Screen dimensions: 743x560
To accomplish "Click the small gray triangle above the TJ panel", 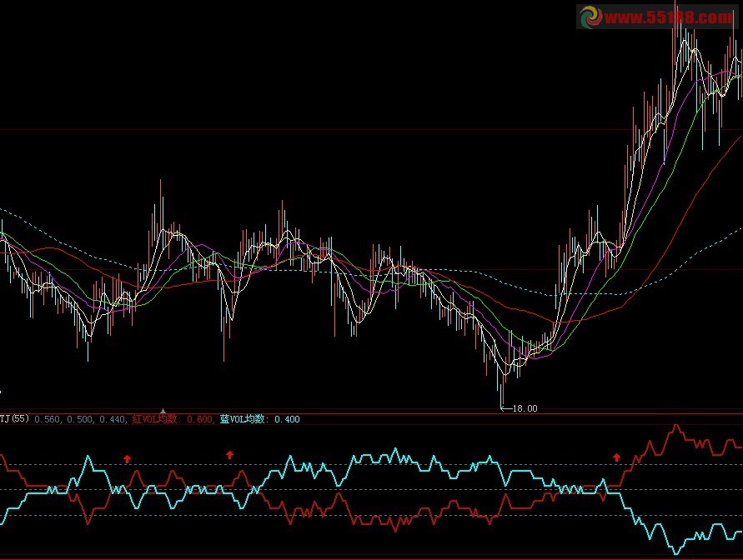I will click(163, 411).
